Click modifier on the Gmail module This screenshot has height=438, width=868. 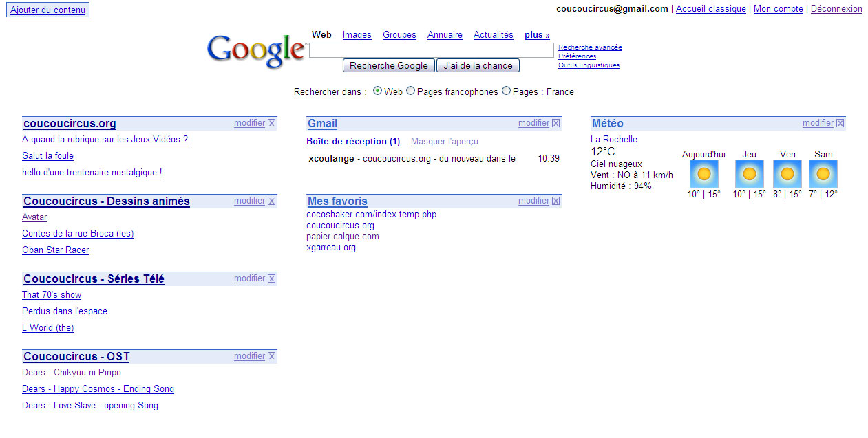pyautogui.click(x=533, y=124)
